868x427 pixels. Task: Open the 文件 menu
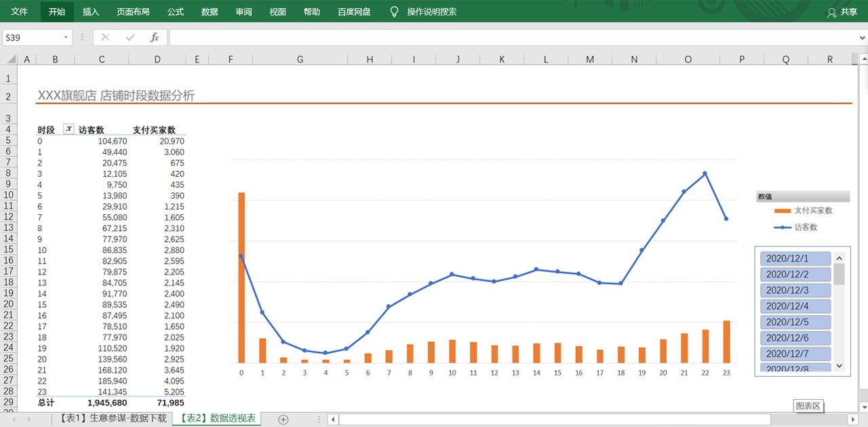tap(20, 12)
